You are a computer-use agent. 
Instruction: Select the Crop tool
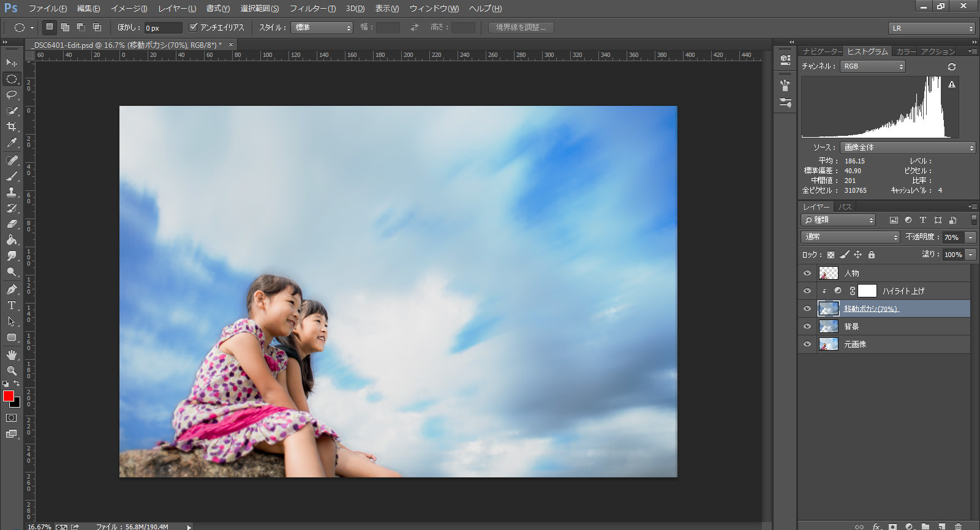[x=12, y=127]
